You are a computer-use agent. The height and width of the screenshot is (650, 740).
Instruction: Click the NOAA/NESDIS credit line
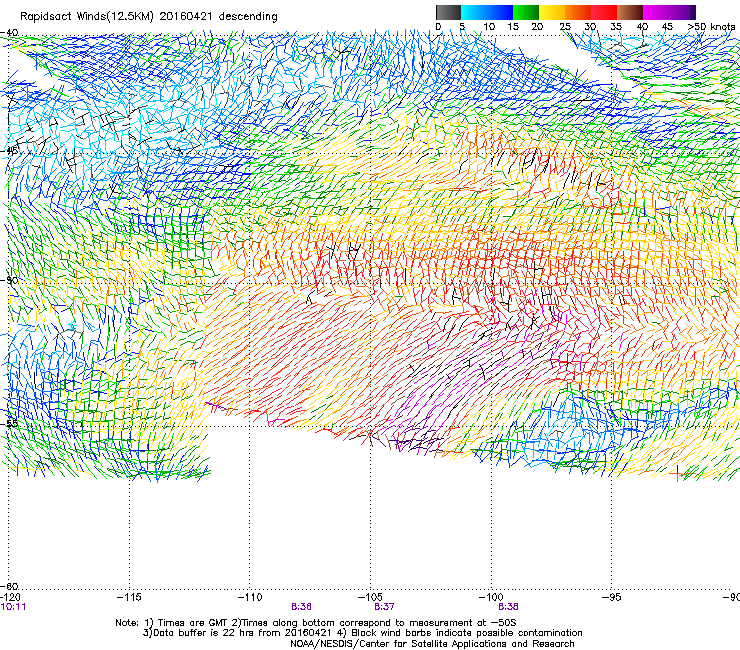point(432,644)
